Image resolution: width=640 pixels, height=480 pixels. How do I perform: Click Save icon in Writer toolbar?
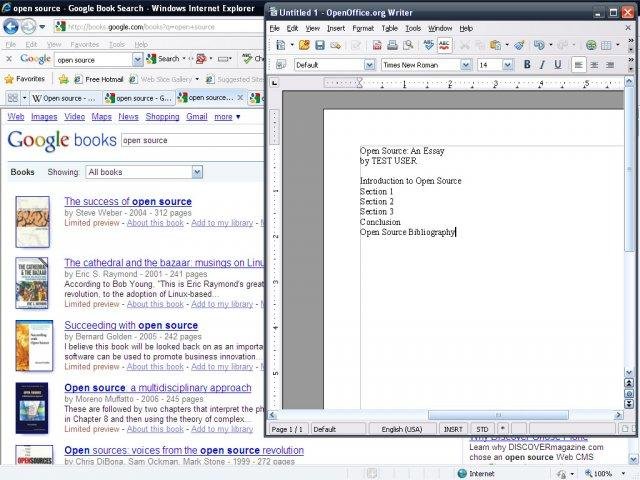click(320, 45)
